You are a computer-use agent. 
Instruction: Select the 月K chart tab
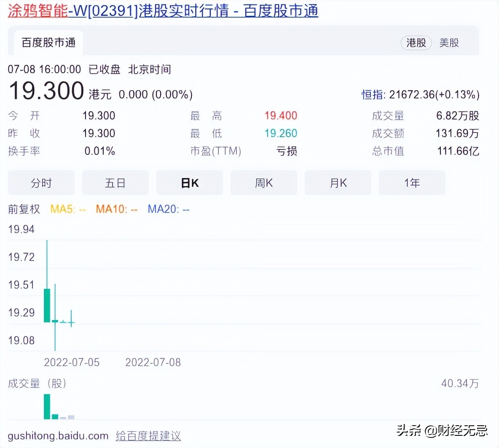338,183
